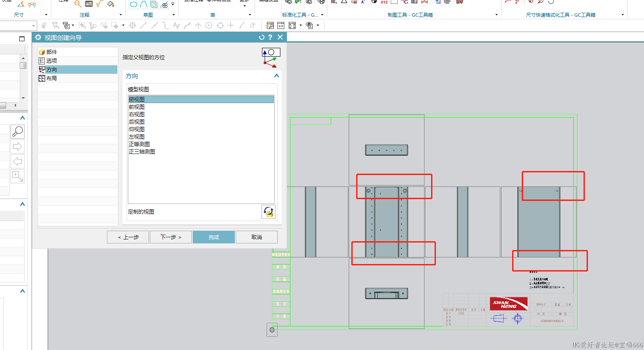Select the parabola curve sketch tool
The height and width of the screenshot is (350, 644).
pyautogui.click(x=144, y=5)
